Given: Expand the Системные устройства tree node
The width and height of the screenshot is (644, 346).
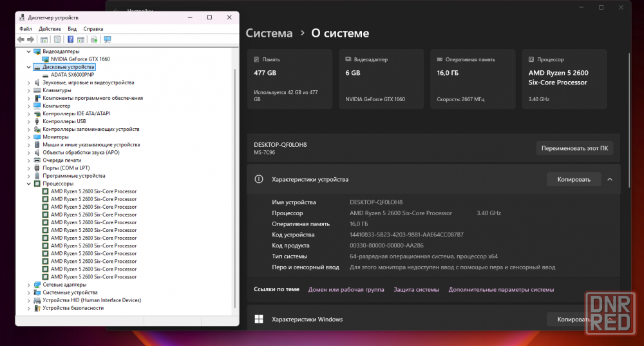Looking at the screenshot, I should (x=28, y=293).
